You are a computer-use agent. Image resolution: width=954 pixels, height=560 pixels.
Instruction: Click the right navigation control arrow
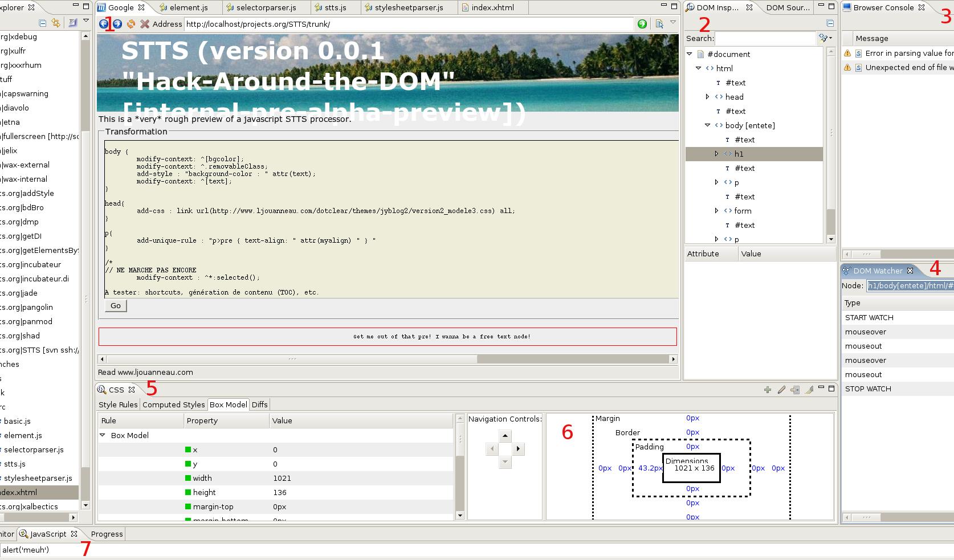tap(518, 449)
